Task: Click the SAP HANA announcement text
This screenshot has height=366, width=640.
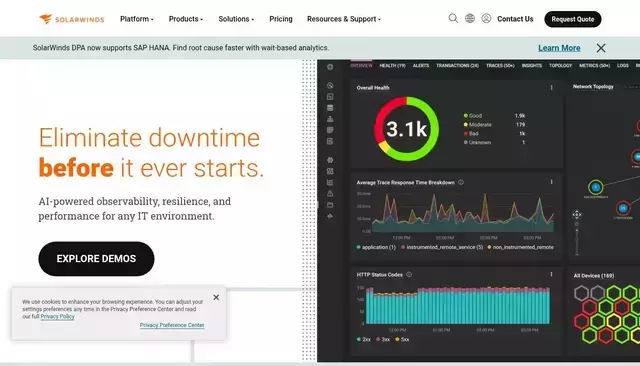Action: point(181,48)
